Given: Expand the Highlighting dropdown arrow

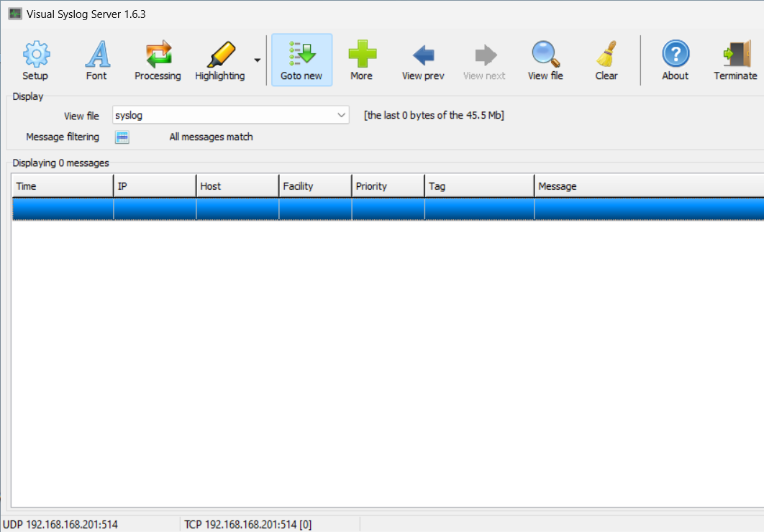Looking at the screenshot, I should pos(258,60).
